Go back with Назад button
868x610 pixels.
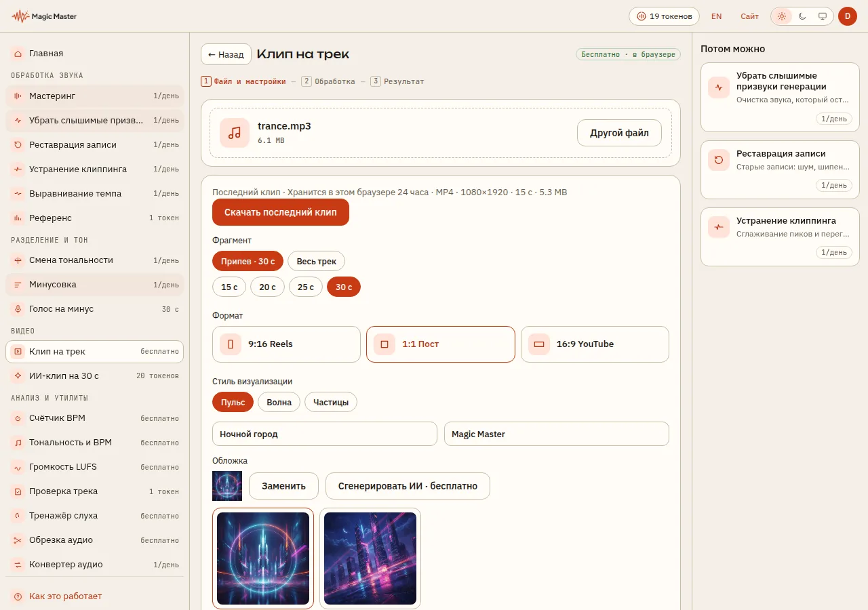click(226, 54)
